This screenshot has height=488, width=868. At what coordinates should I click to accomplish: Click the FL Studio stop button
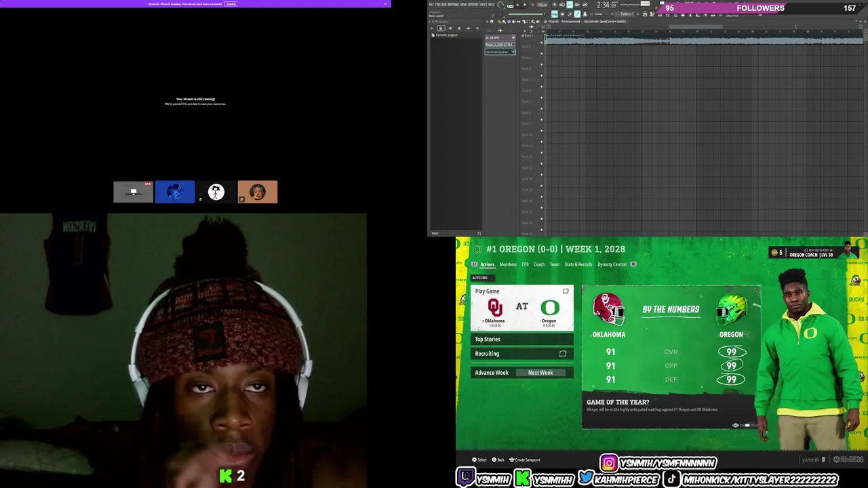[525, 5]
